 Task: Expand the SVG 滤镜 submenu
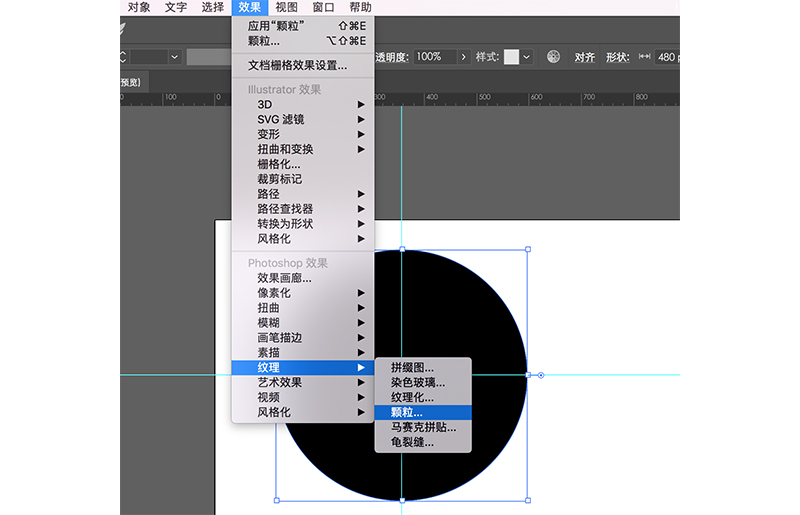coord(303,119)
